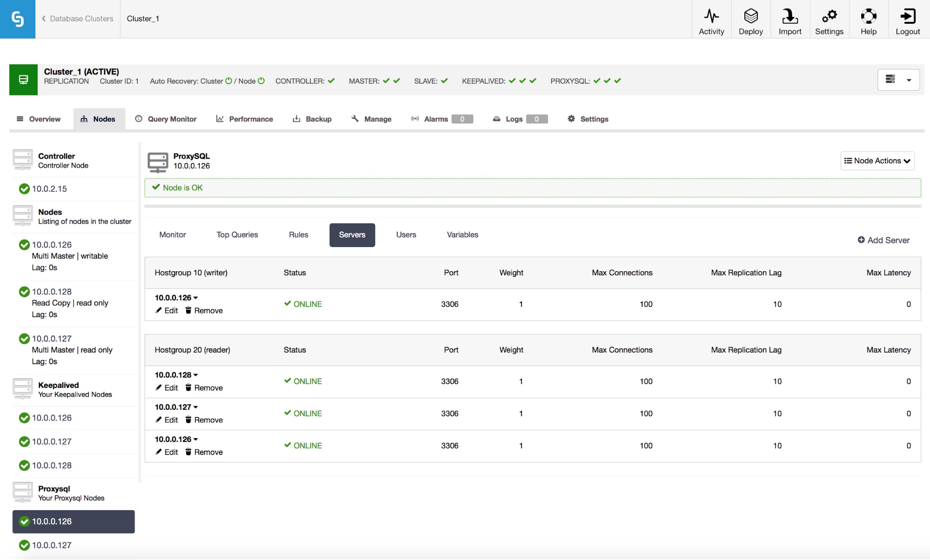The width and height of the screenshot is (930, 560).
Task: Switch to the Overview tab
Action: [x=39, y=119]
